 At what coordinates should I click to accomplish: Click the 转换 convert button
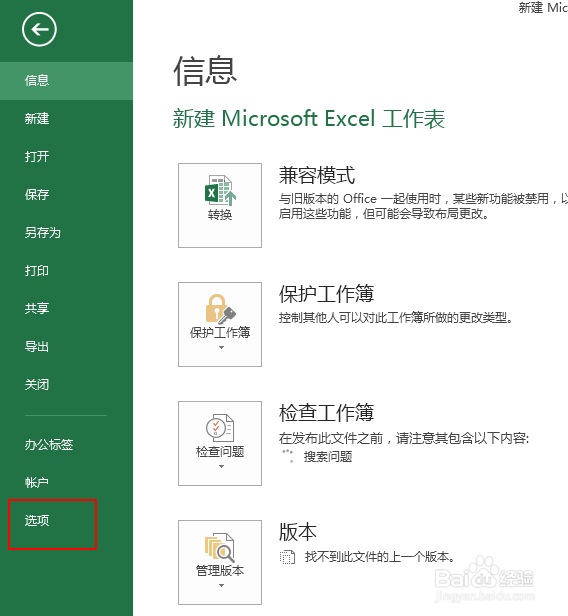(x=220, y=205)
